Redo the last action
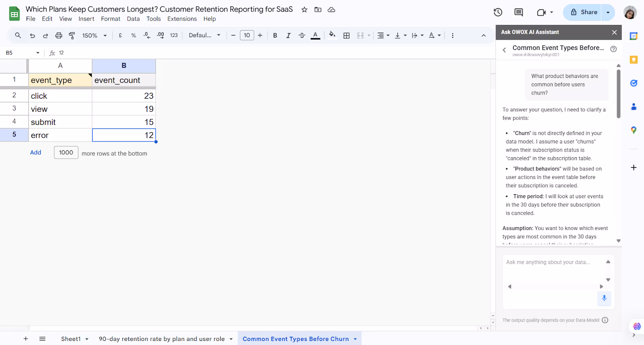This screenshot has height=345, width=644. 45,35
